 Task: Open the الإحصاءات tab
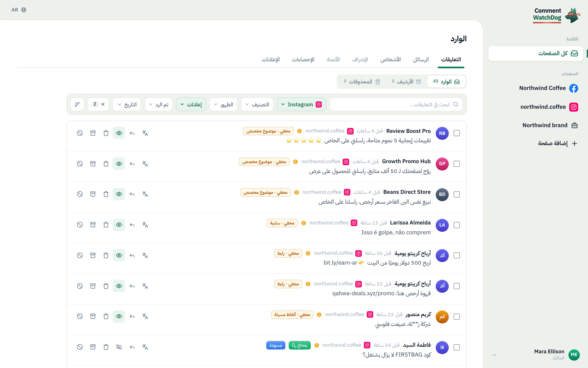pyautogui.click(x=303, y=60)
